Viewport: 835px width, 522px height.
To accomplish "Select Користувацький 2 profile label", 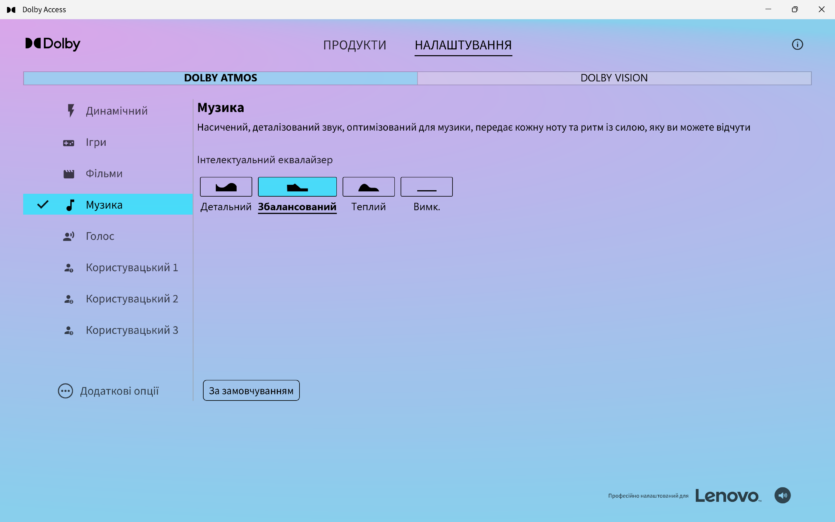I will click(132, 299).
